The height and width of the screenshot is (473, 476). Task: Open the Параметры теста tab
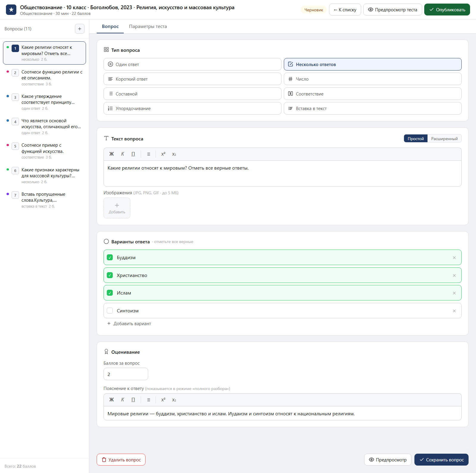click(x=148, y=26)
